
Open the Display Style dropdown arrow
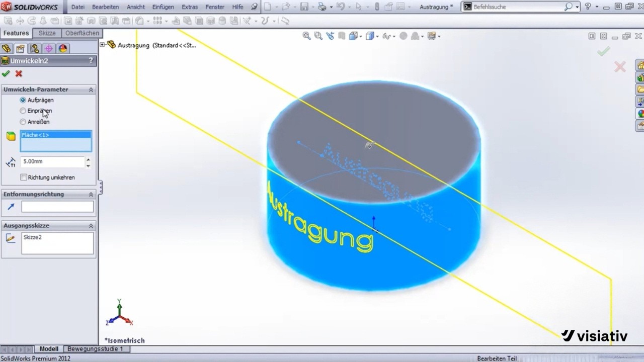click(377, 36)
